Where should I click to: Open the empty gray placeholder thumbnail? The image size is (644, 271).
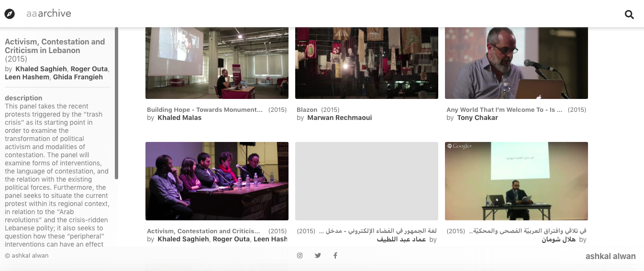click(x=366, y=181)
